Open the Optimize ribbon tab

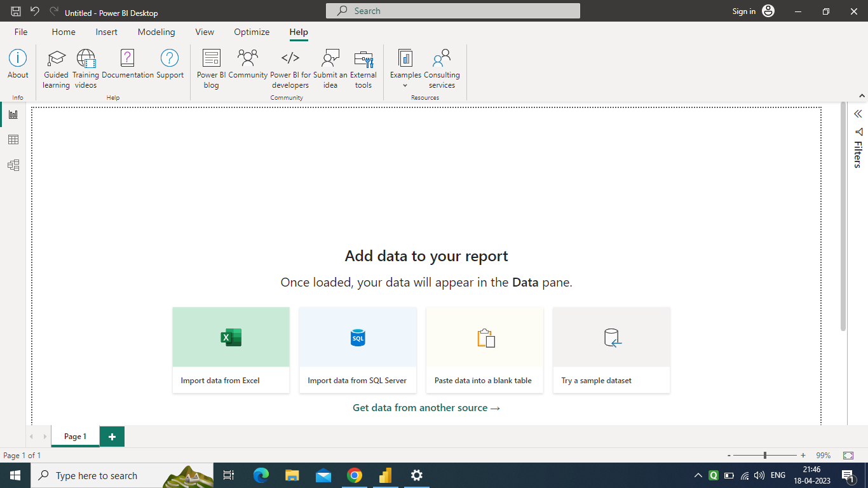252,32
